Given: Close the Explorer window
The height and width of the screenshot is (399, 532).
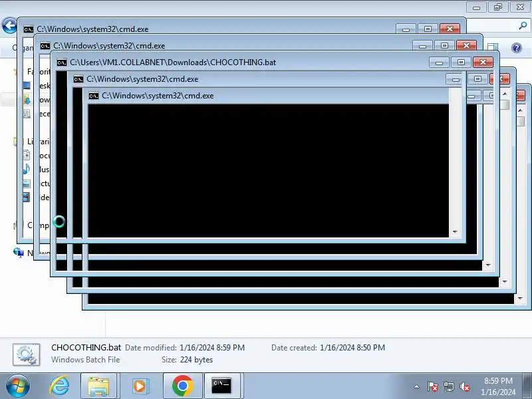Looking at the screenshot, I should (520, 7).
